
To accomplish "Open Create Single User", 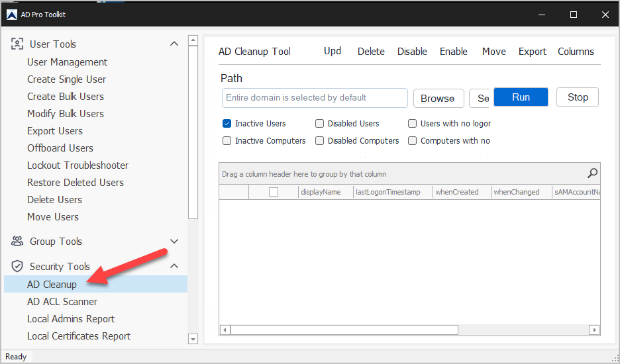I will [x=66, y=79].
